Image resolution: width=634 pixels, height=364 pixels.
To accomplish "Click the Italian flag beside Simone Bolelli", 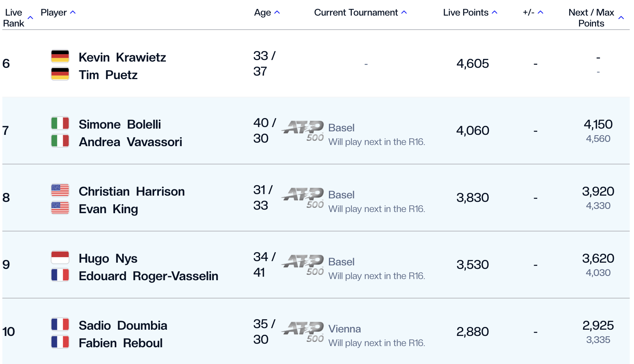I will (x=60, y=124).
